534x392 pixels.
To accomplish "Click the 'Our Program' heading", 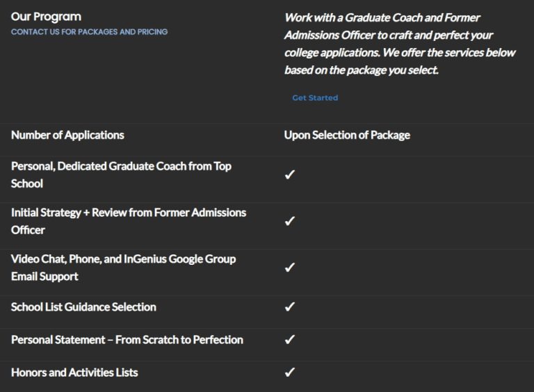I will click(46, 17).
